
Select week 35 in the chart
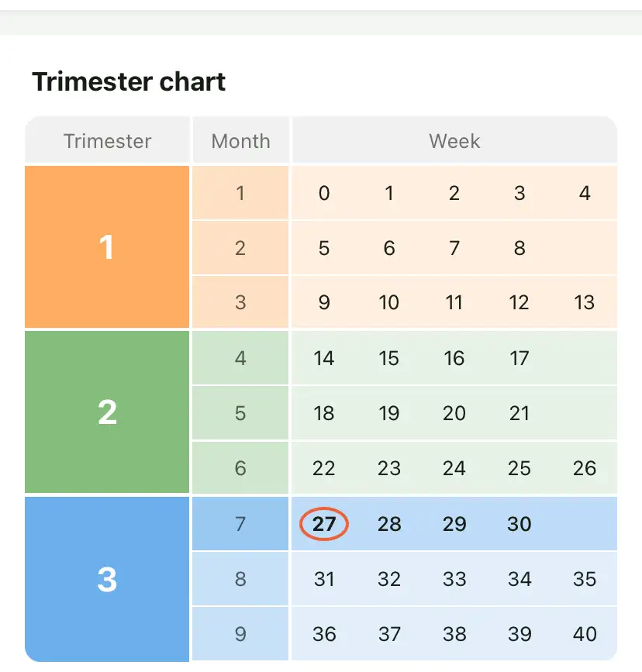[x=585, y=579]
